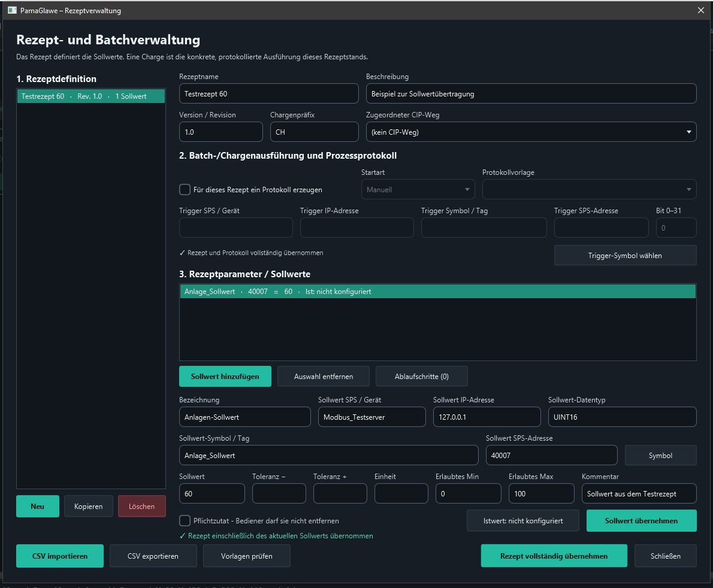This screenshot has height=588, width=713.
Task: Focus the Beschreibung field
Action: click(x=531, y=93)
